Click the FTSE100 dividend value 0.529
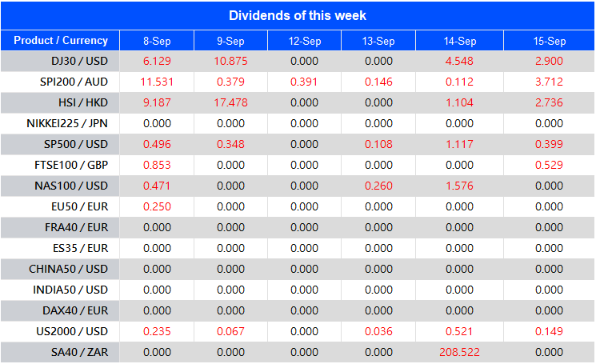The width and height of the screenshot is (596, 364). pos(550,165)
